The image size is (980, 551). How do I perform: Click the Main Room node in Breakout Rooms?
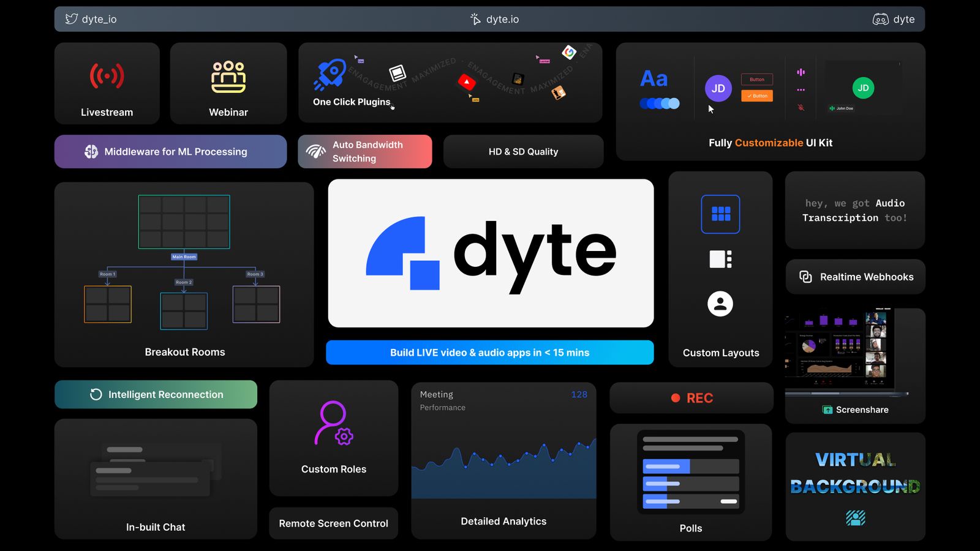(x=184, y=257)
